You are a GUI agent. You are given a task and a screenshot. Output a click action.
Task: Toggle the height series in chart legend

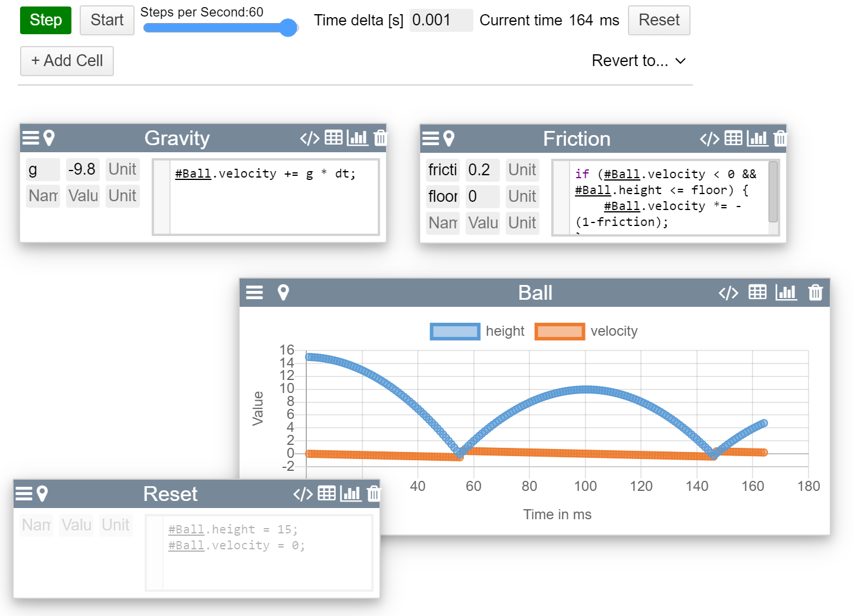pyautogui.click(x=454, y=332)
